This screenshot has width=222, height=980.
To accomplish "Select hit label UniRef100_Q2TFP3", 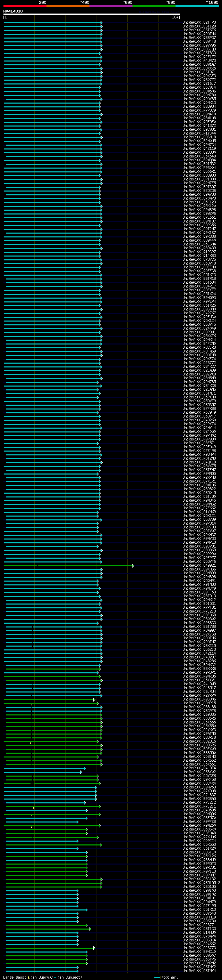I will (199, 23).
